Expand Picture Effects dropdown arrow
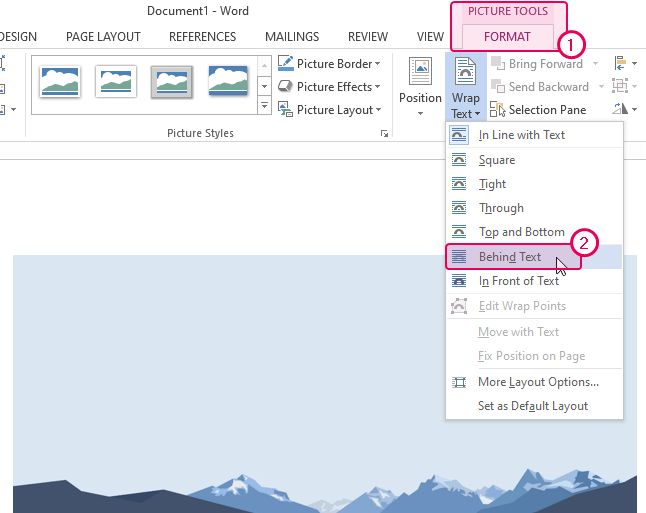This screenshot has width=646, height=513. [x=377, y=87]
